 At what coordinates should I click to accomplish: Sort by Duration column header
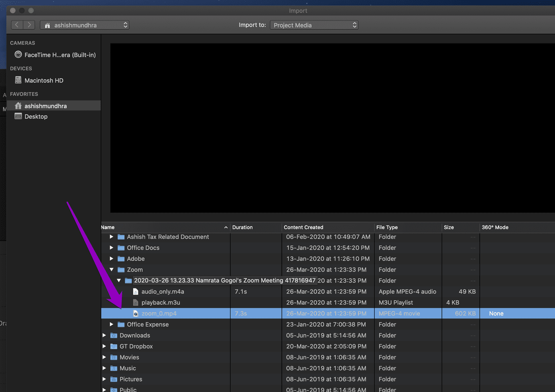tap(256, 227)
